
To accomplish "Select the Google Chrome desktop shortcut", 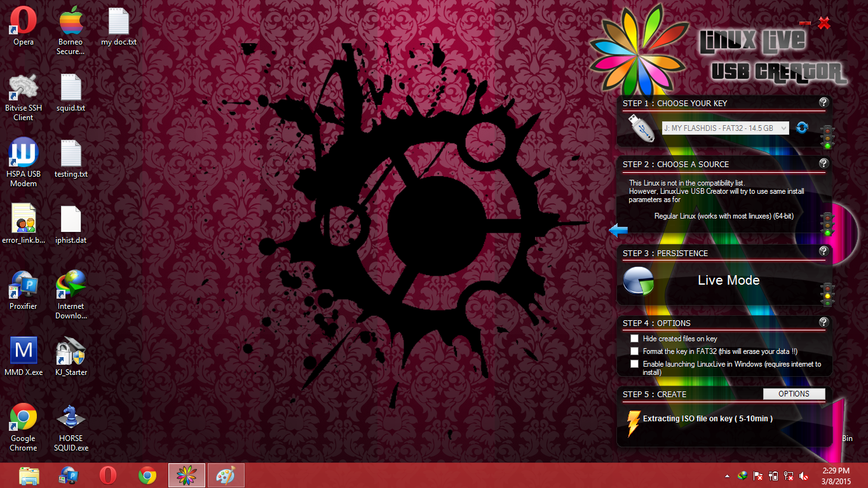I will pyautogui.click(x=24, y=427).
